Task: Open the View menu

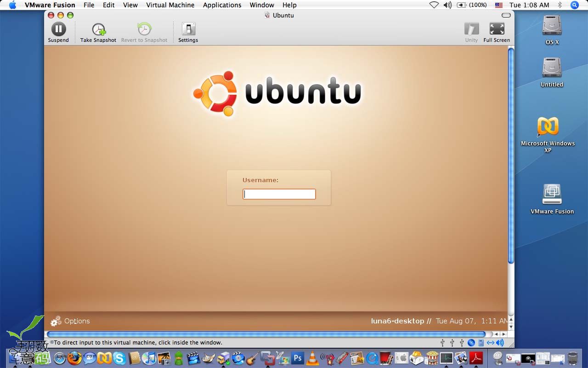Action: coord(130,5)
